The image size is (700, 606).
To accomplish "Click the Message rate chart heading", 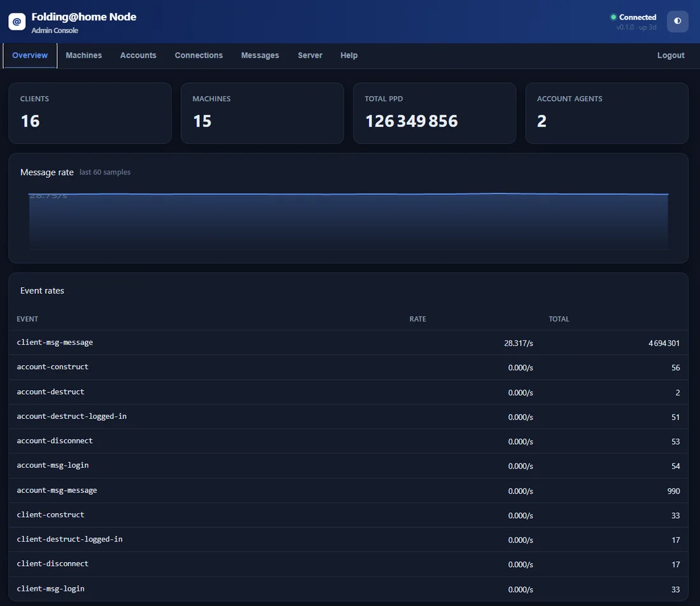I will pyautogui.click(x=47, y=173).
